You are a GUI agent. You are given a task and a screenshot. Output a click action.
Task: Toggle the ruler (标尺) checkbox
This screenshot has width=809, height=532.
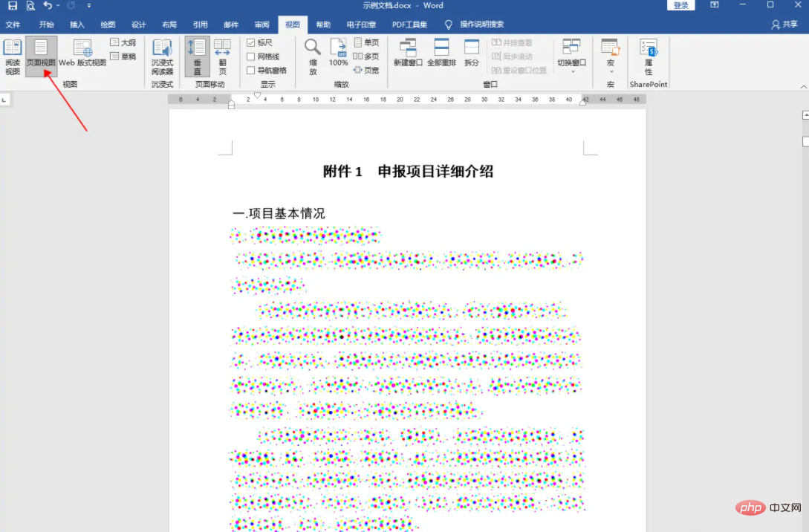pos(259,43)
